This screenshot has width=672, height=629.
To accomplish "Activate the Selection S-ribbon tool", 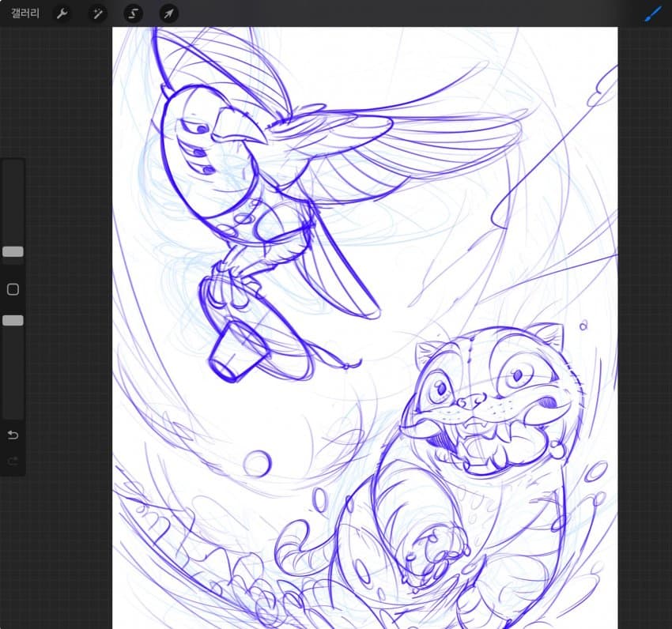I will coord(134,13).
